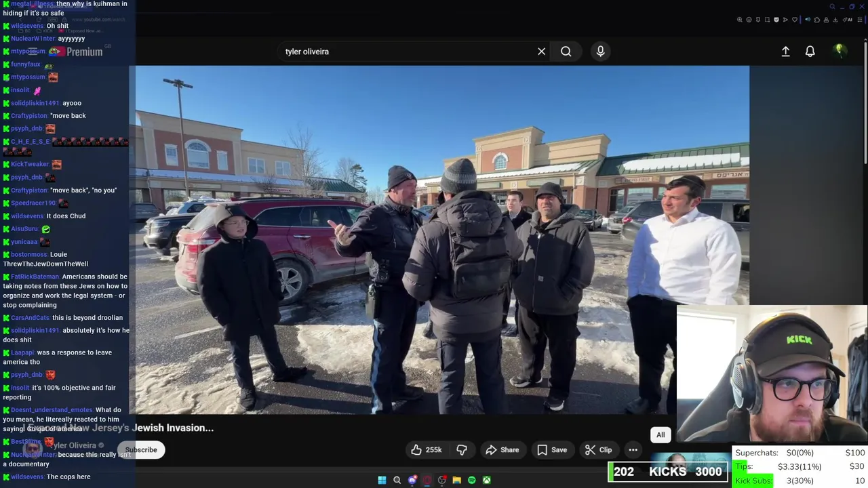The height and width of the screenshot is (488, 868).
Task: Toggle the ad-blocker shield icon
Action: pos(776,20)
